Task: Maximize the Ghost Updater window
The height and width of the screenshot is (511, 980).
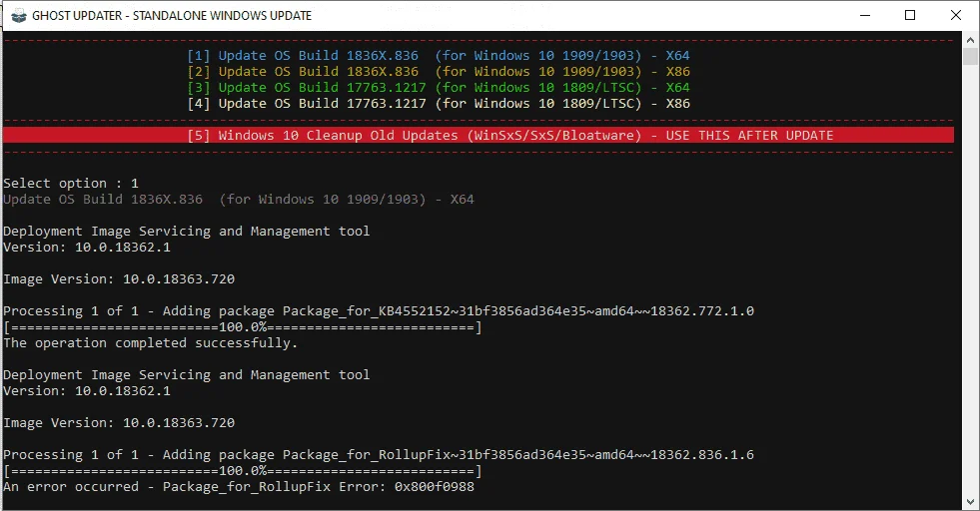Action: tap(910, 16)
